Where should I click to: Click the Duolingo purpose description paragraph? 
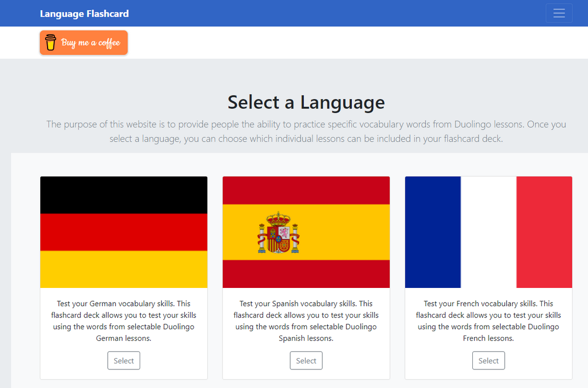click(x=306, y=131)
